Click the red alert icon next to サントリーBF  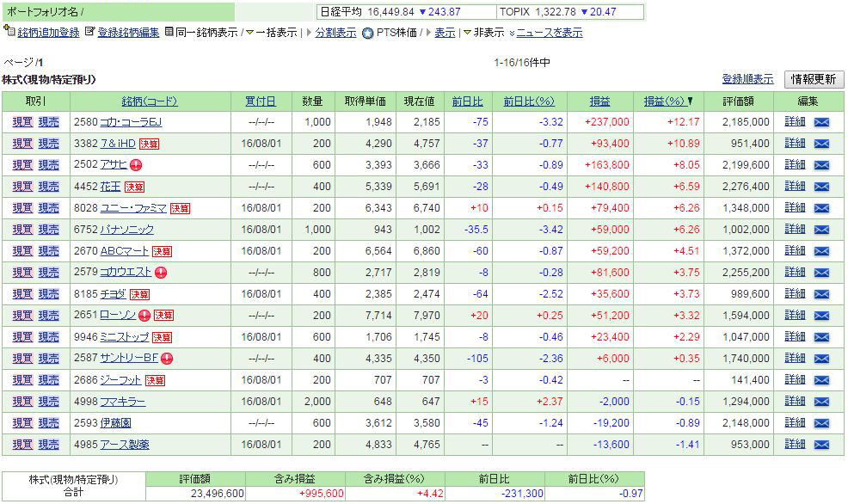(167, 359)
